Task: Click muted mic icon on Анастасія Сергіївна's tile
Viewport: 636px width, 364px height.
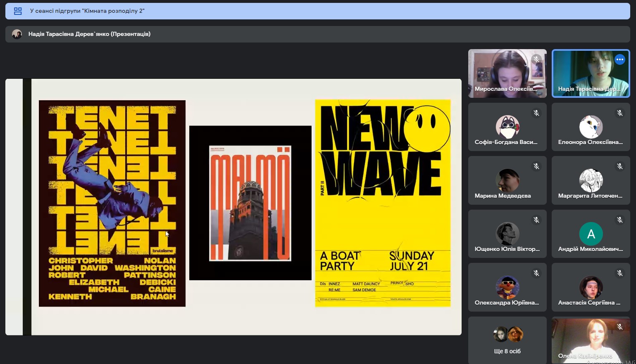Action: [619, 273]
